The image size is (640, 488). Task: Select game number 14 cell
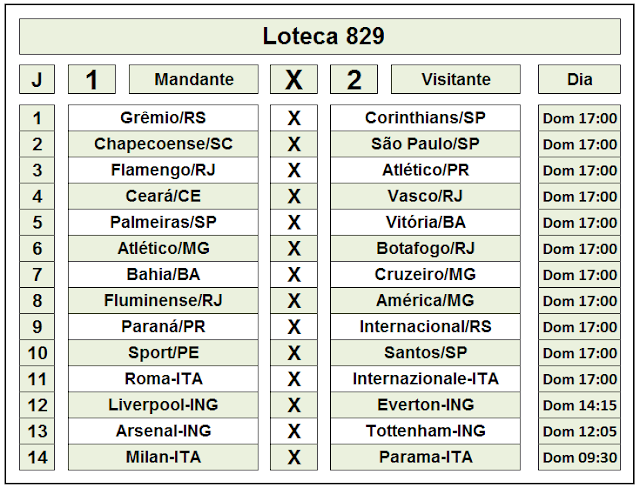(x=37, y=457)
